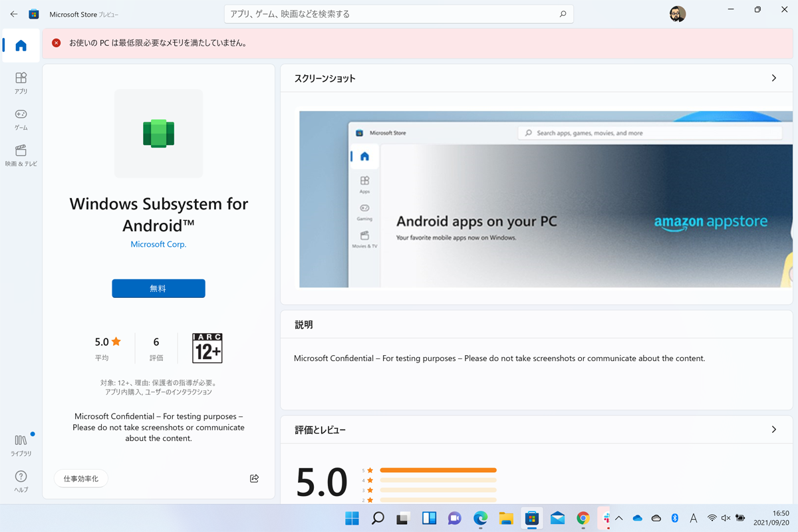The image size is (798, 532).
Task: Open Wi-Fi network tray icon
Action: (x=712, y=518)
